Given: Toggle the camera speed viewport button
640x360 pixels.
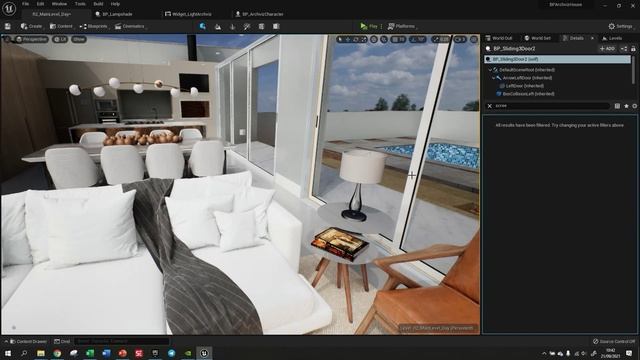Looking at the screenshot, I should 460,40.
